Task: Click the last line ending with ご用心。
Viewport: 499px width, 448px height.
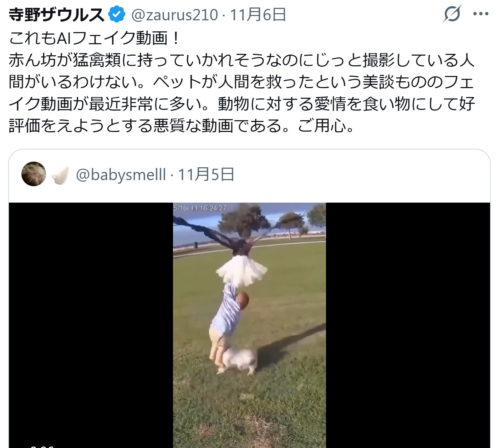Action: 181,126
